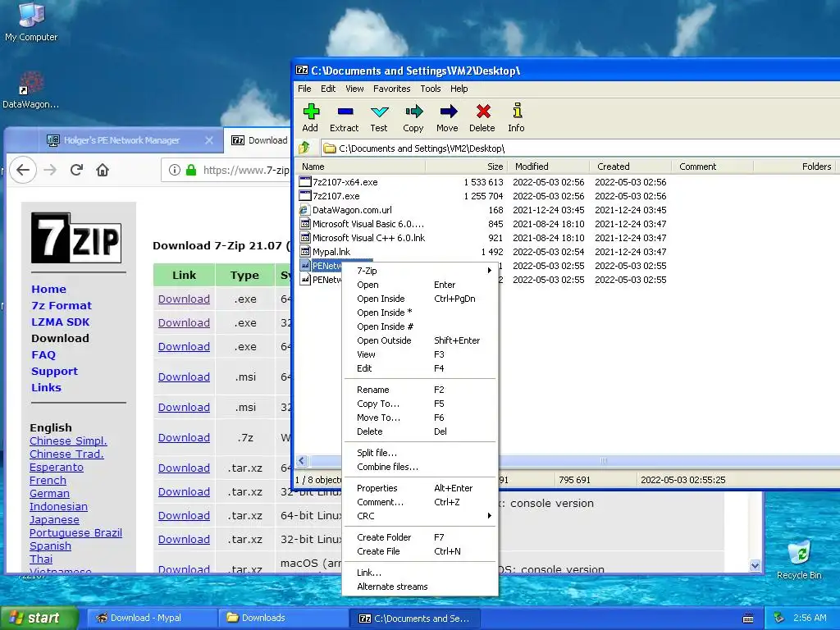Viewport: 840px width, 630px height.
Task: Click the 7-Zip logo on webpage
Action: click(76, 238)
